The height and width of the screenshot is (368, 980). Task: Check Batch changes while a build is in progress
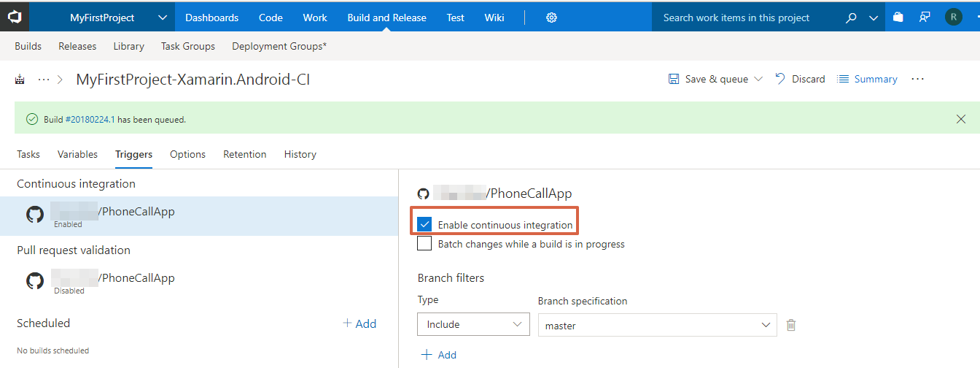tap(424, 244)
